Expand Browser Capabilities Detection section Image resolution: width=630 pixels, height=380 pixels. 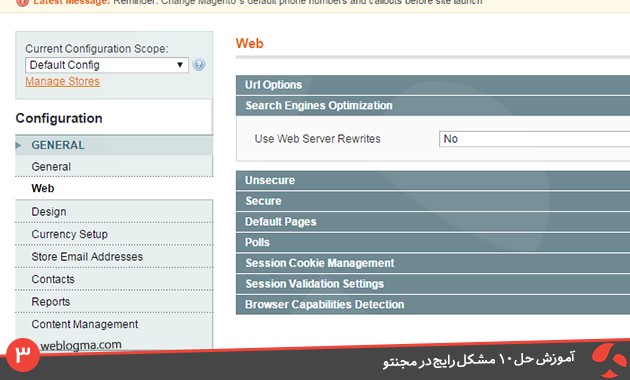pos(433,304)
